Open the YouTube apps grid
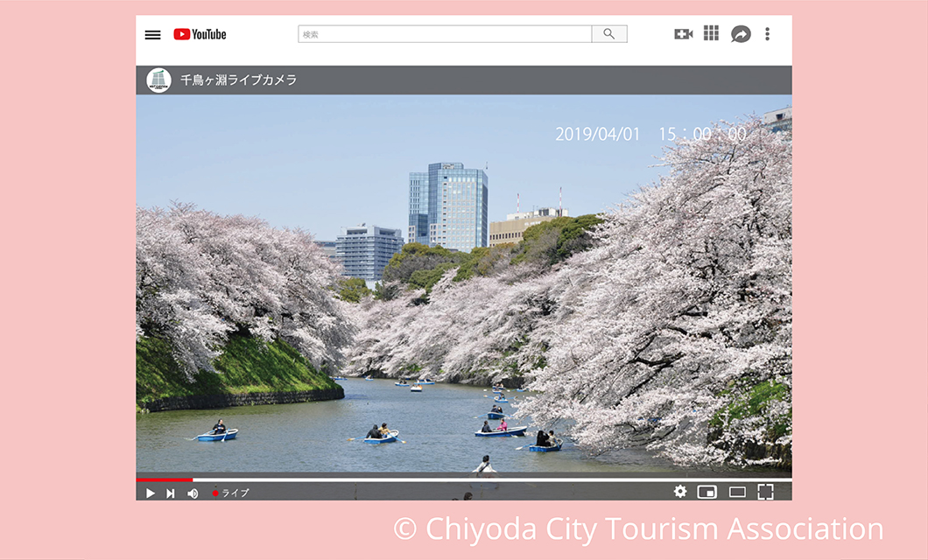The image size is (928, 560). click(711, 33)
